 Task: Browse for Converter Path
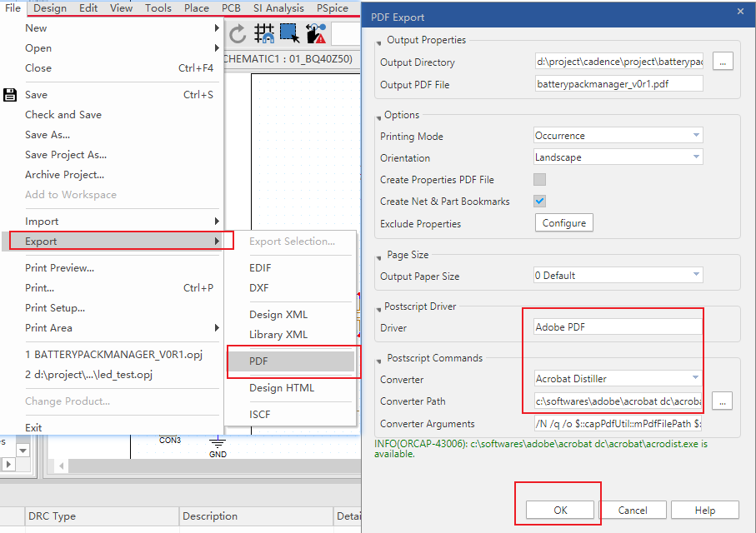pos(723,401)
